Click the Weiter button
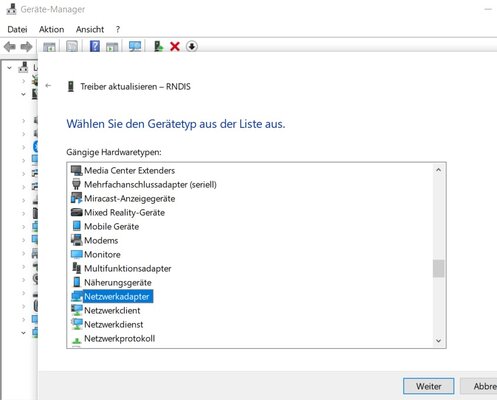 click(429, 386)
